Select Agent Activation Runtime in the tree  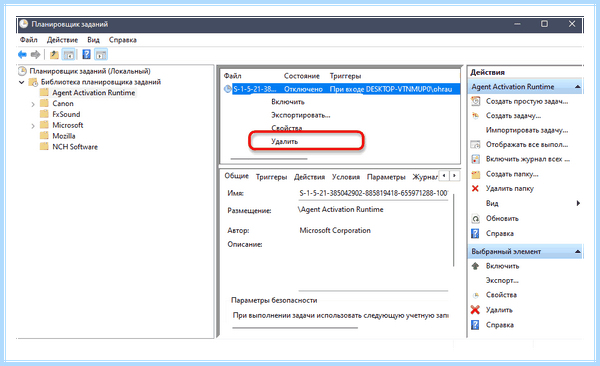tap(94, 93)
